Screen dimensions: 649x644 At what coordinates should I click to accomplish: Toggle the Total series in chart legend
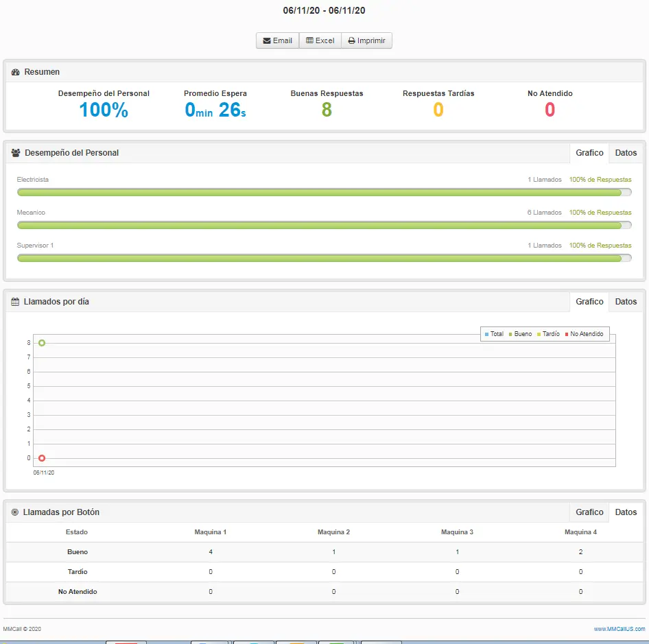pos(493,334)
